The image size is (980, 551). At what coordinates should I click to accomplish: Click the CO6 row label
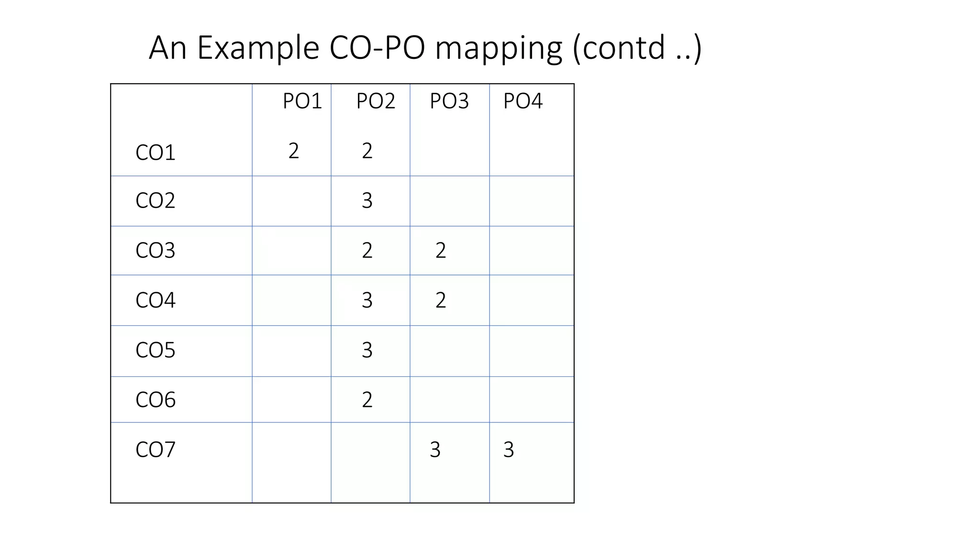tap(156, 399)
